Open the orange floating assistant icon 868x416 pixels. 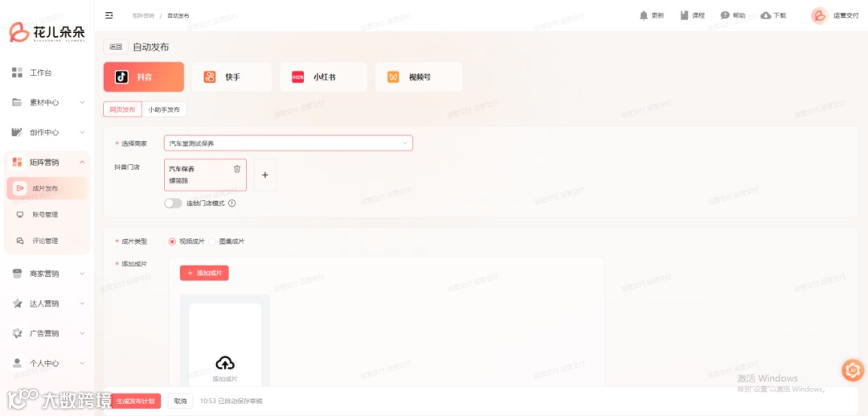click(x=853, y=370)
